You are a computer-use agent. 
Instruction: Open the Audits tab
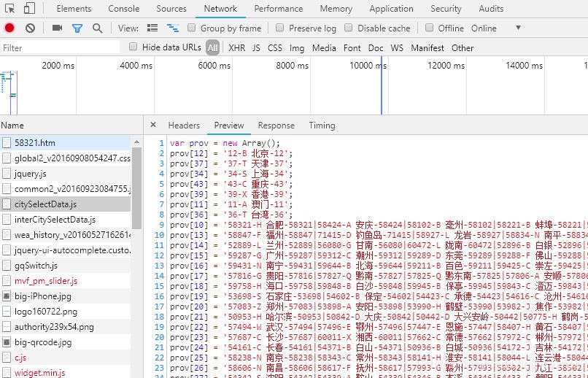click(491, 9)
